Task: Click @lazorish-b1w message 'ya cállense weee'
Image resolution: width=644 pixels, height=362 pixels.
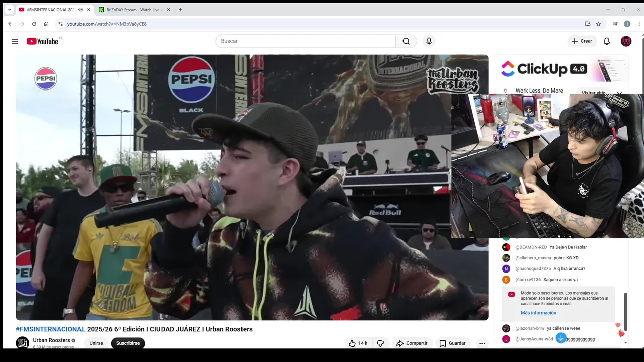Action: pos(563,328)
